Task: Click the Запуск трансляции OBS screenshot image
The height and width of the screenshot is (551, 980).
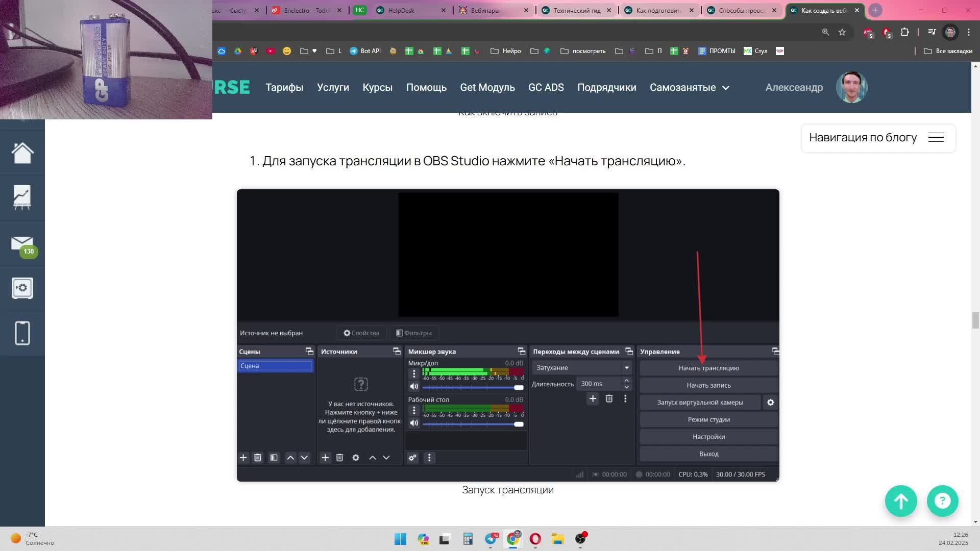Action: coord(508,335)
